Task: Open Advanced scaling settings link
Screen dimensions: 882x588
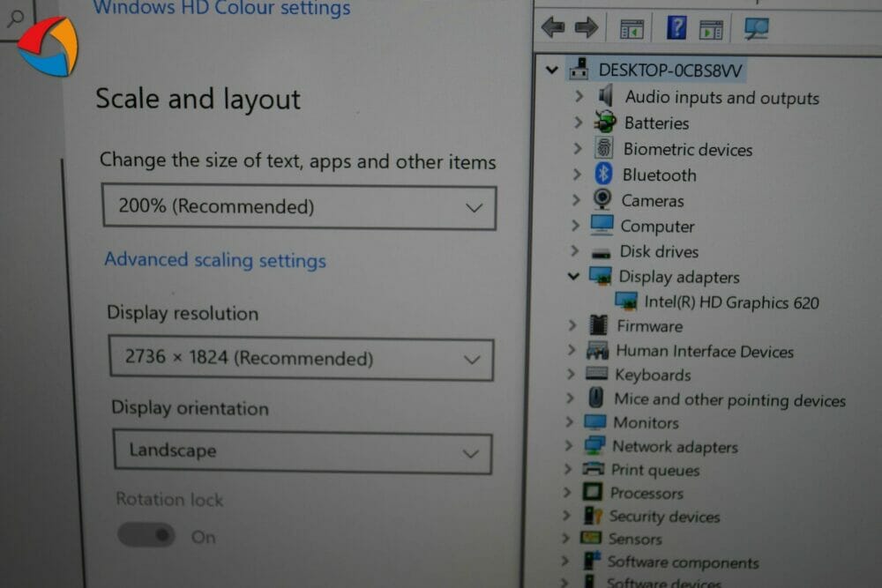Action: (x=215, y=260)
